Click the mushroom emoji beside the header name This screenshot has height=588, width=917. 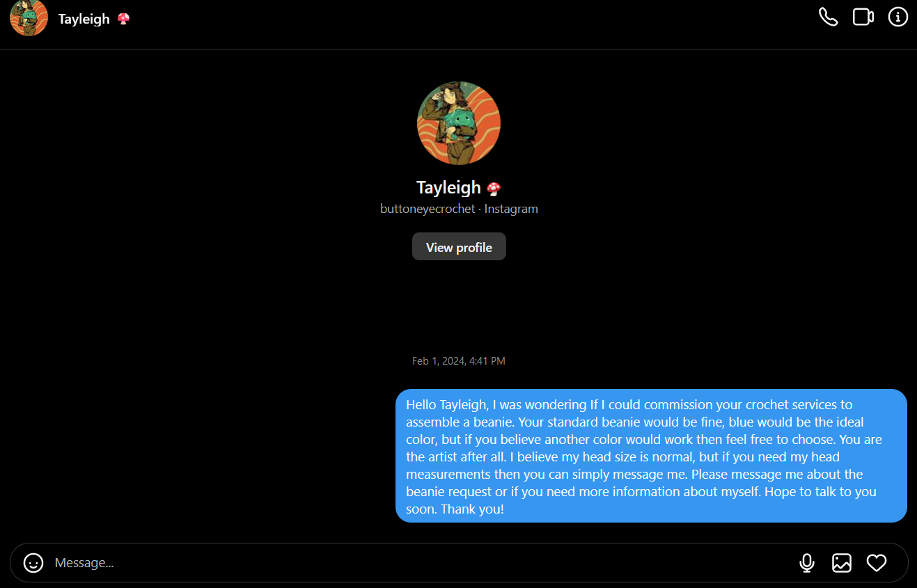(x=123, y=19)
